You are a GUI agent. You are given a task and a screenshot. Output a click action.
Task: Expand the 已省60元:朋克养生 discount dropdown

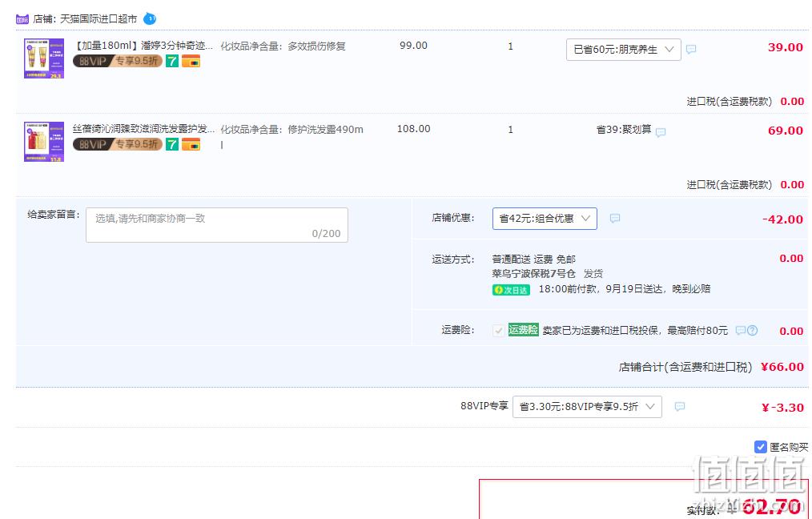624,50
